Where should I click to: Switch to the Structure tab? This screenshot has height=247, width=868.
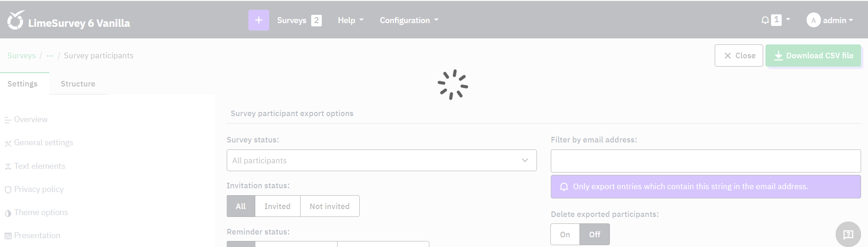tap(78, 84)
